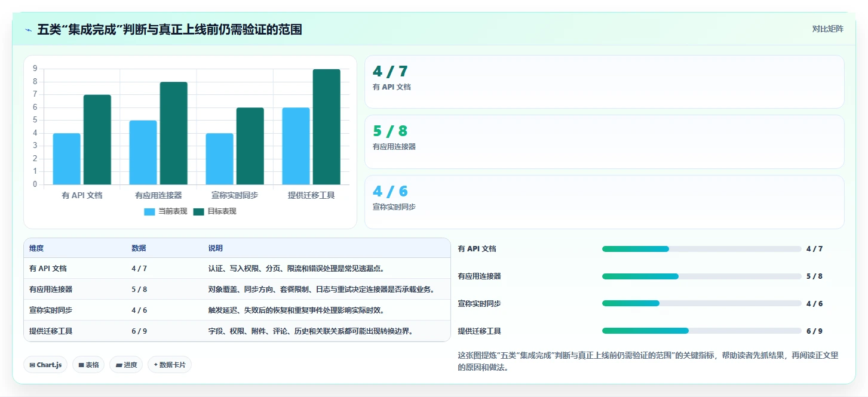Click the card title 五类“集成完成”判断
Screen dimensions: 868x397
click(x=170, y=29)
